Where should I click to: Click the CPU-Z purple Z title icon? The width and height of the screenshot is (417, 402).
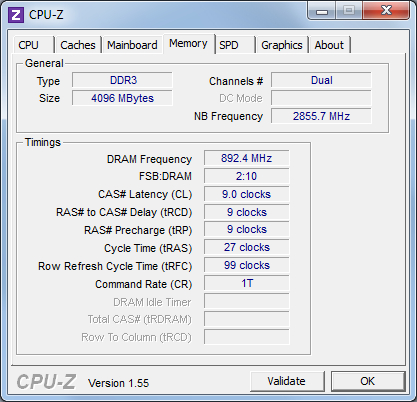(16, 15)
